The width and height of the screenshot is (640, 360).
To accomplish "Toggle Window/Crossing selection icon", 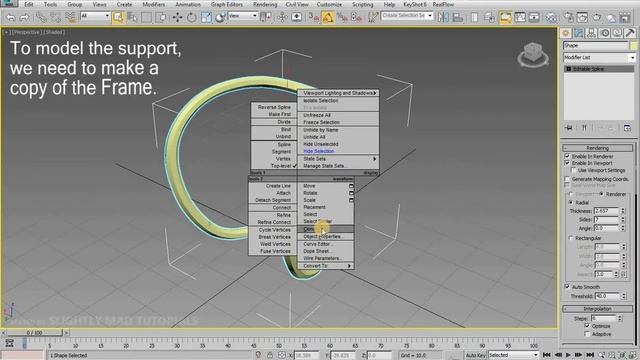I will tap(161, 17).
